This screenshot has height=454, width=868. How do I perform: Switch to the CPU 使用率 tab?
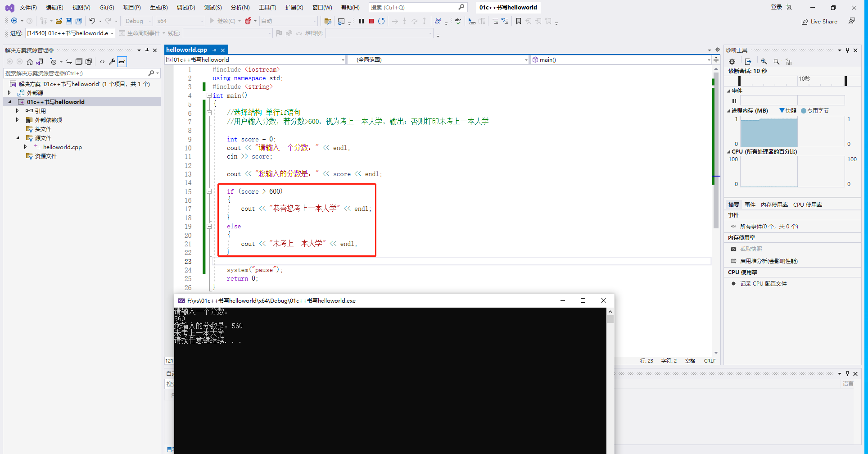[x=808, y=204]
